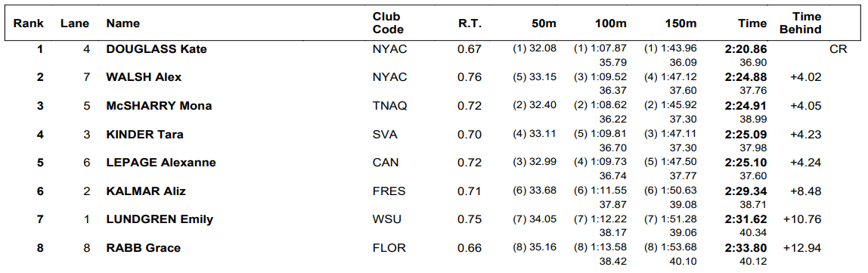Select LUNDGREN Emily's row name
Image resolution: width=868 pixels, height=273 pixels.
pos(160,220)
